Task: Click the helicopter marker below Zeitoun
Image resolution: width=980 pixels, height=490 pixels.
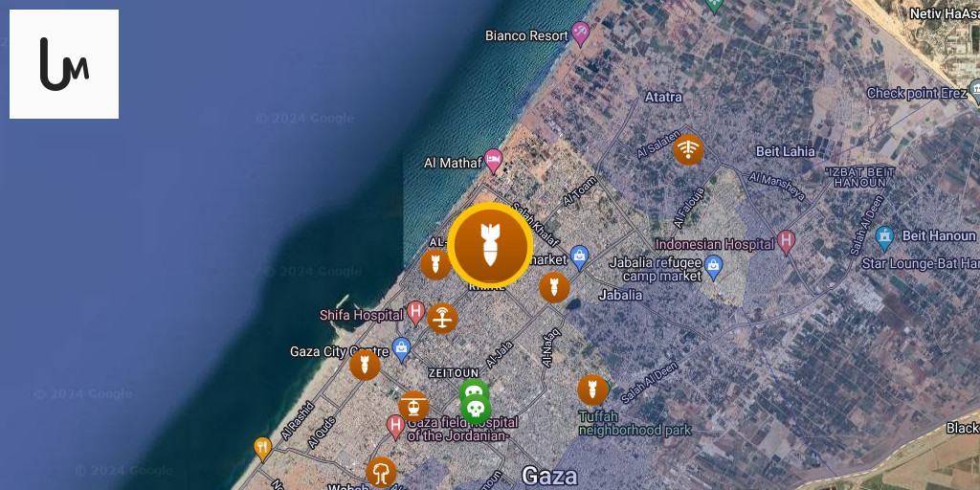Action: 413,406
